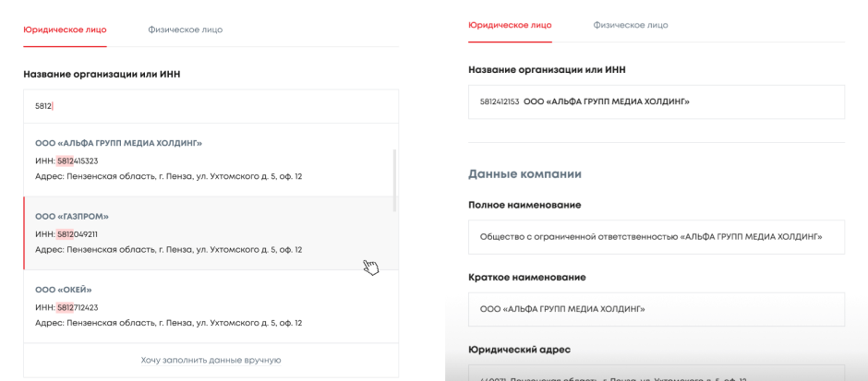This screenshot has width=868, height=381.
Task: Click the suggestions list scrollbar
Action: [x=394, y=180]
